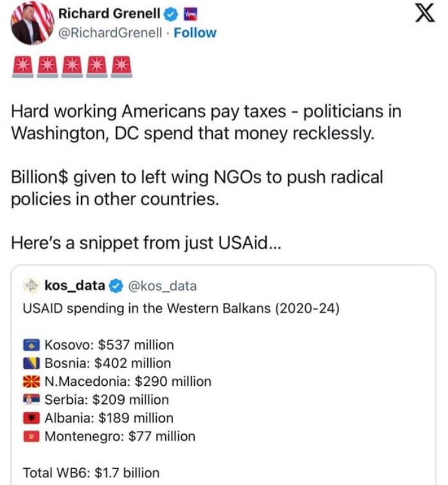The width and height of the screenshot is (448, 485).
Task: Click the Bosnia flag icon
Action: click(x=31, y=363)
